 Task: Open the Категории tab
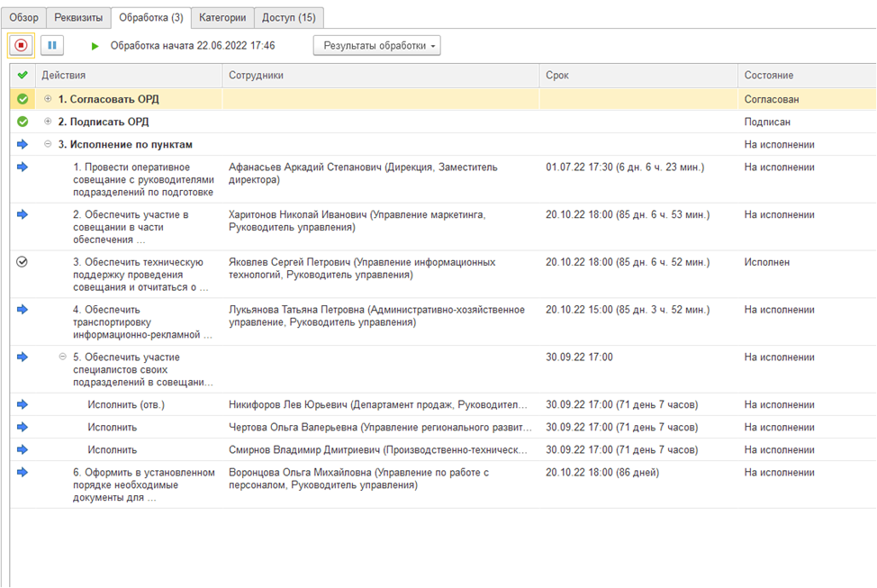tap(222, 17)
